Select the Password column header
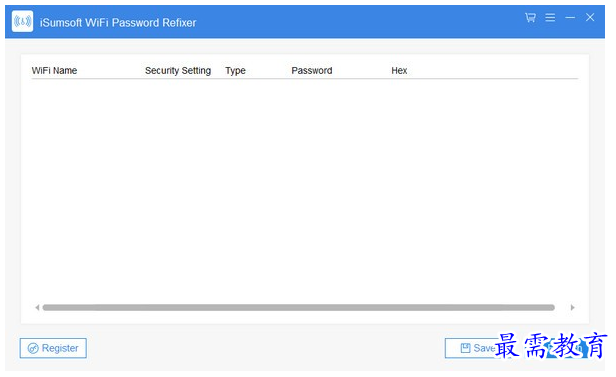The image size is (616, 377). point(312,71)
